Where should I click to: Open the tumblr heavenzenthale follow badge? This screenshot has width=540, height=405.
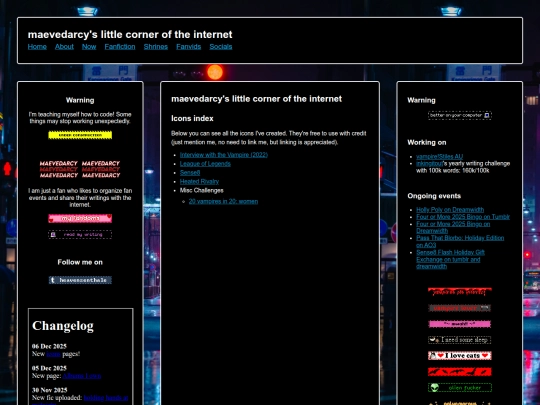[x=80, y=280]
